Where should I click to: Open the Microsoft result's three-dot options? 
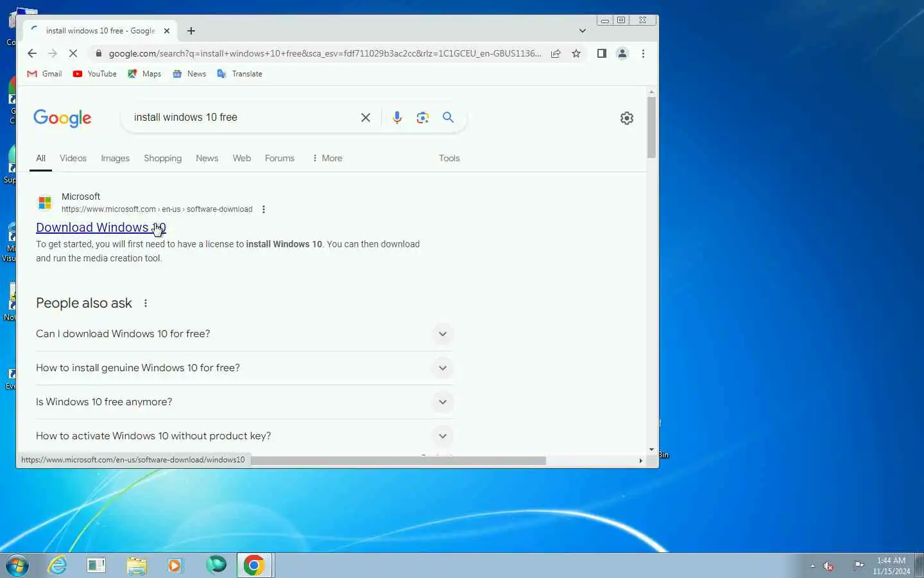[x=264, y=209]
